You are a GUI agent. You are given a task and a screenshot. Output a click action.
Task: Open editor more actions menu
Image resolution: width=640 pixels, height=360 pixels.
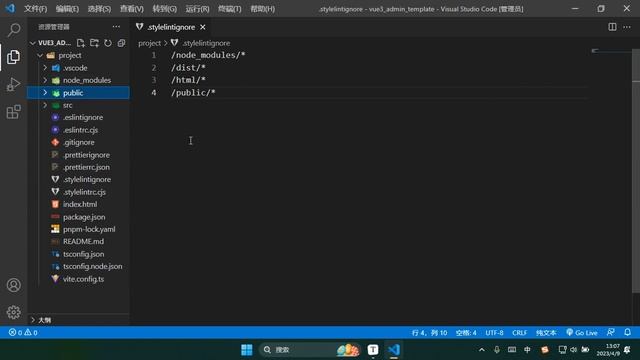pos(627,27)
